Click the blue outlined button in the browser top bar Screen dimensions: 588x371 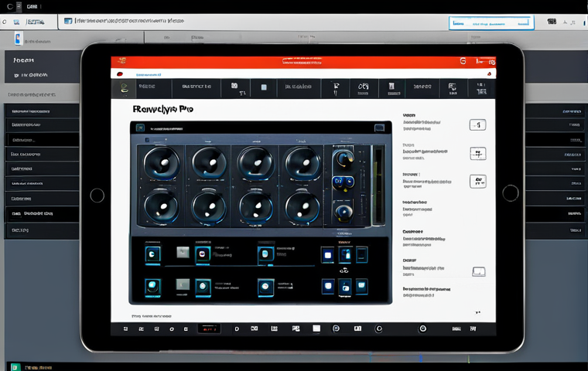[491, 23]
